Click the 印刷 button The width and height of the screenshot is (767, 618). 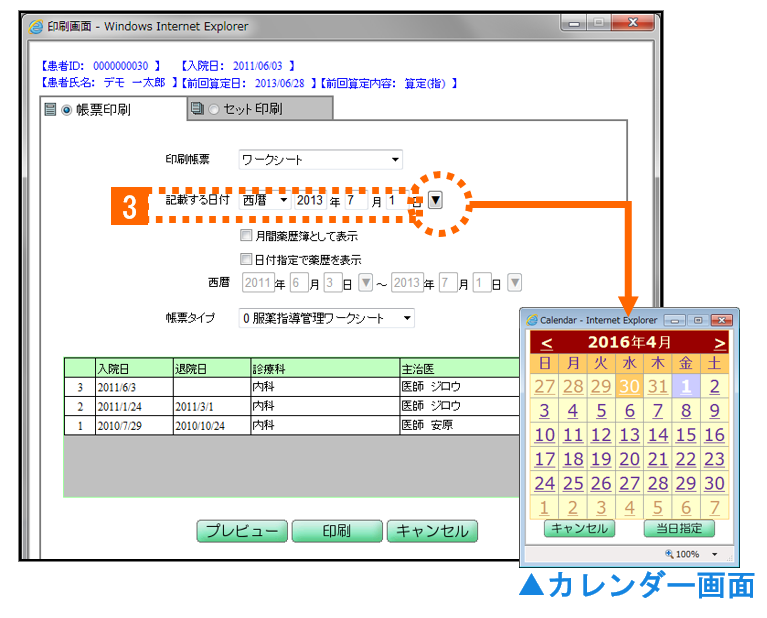(x=337, y=531)
